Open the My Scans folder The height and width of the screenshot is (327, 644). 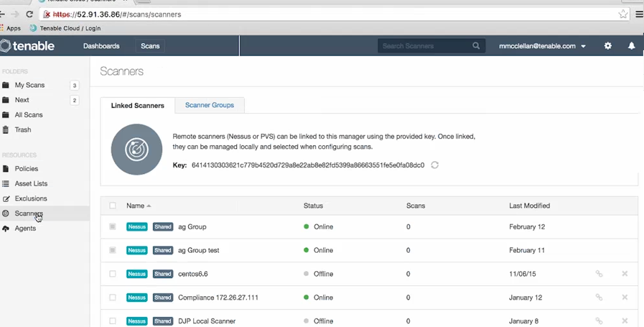click(30, 85)
